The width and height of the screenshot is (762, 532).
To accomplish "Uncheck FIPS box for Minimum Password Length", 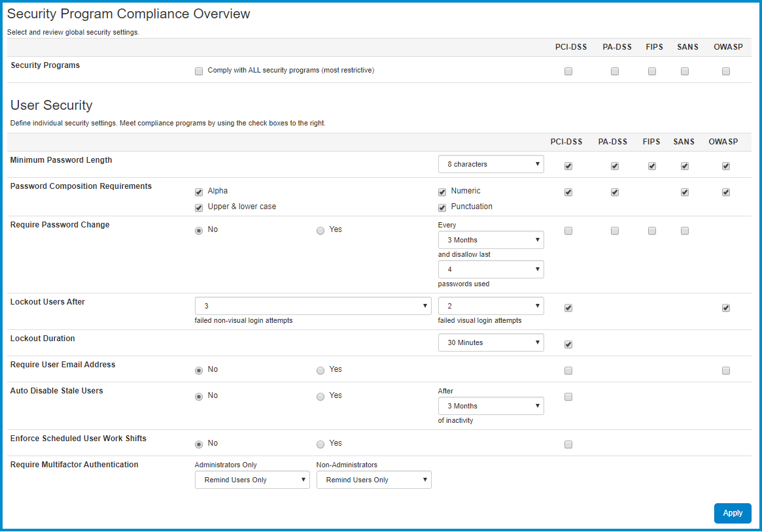I will tap(652, 166).
